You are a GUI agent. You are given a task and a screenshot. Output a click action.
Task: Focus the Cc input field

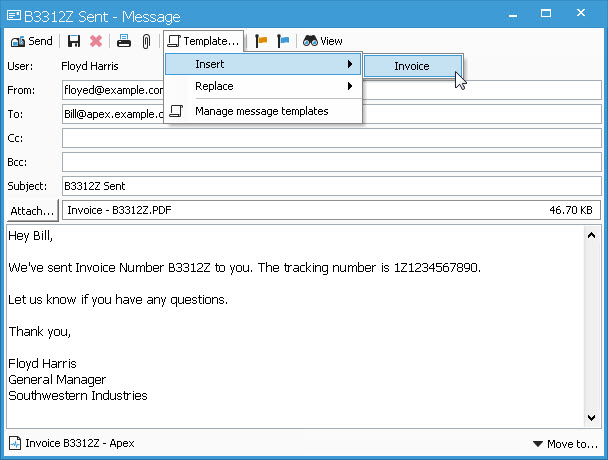tap(332, 138)
